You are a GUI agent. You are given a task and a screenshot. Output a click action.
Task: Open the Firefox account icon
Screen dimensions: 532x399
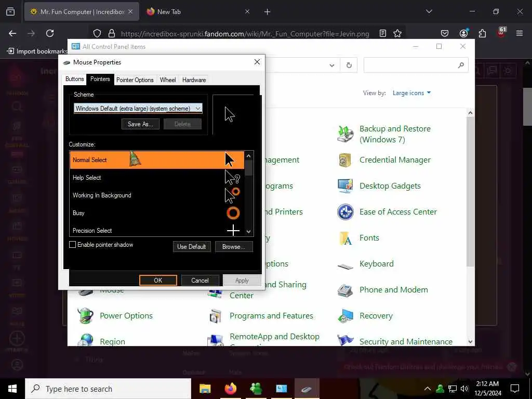[463, 33]
